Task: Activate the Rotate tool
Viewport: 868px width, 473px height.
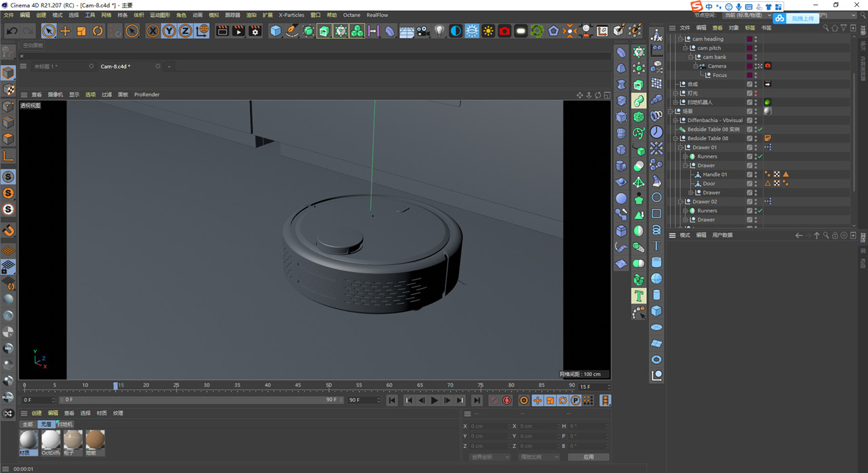Action: (98, 30)
